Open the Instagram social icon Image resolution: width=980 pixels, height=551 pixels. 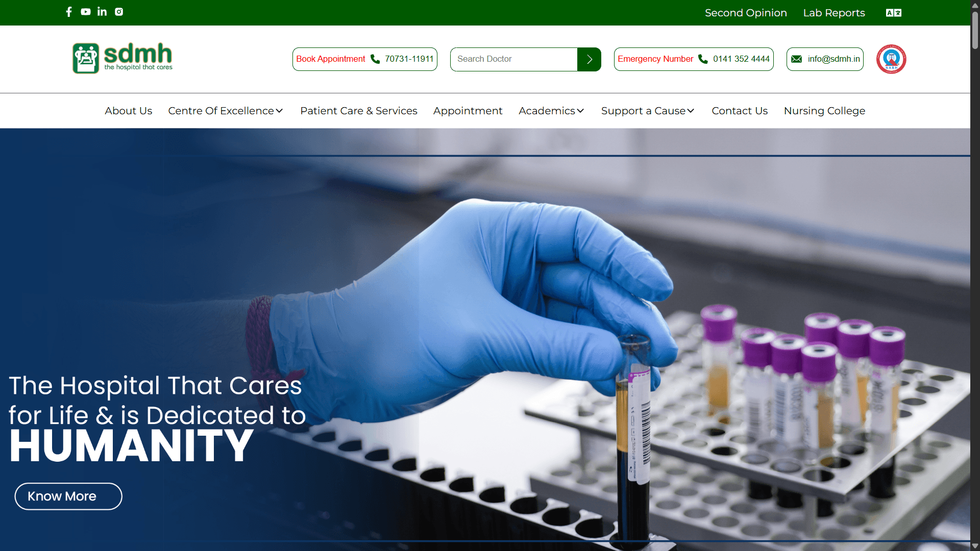(119, 12)
